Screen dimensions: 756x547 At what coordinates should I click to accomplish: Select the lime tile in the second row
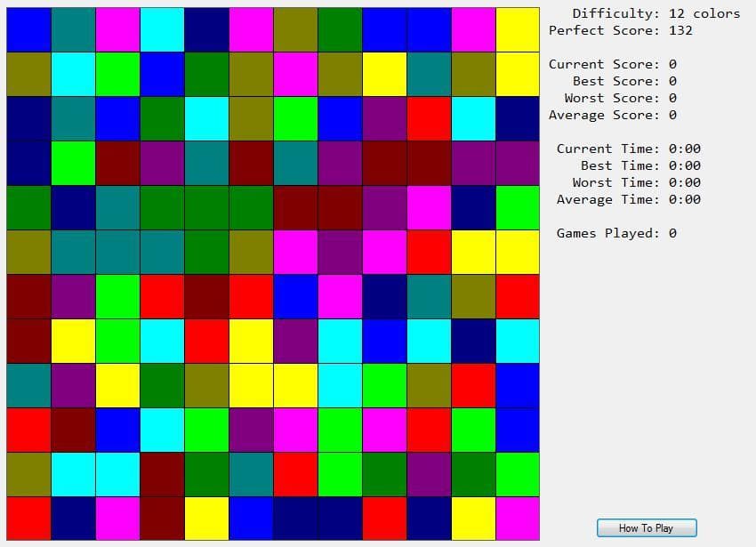tap(117, 75)
